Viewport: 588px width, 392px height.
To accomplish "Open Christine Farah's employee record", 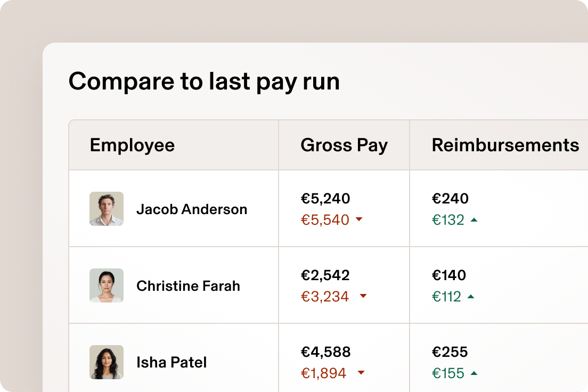I will click(x=188, y=285).
